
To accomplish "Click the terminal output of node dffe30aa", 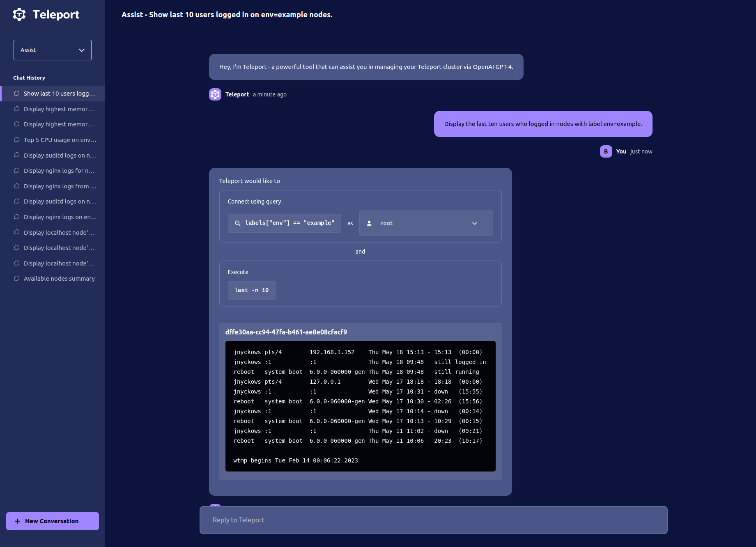I will [x=360, y=406].
